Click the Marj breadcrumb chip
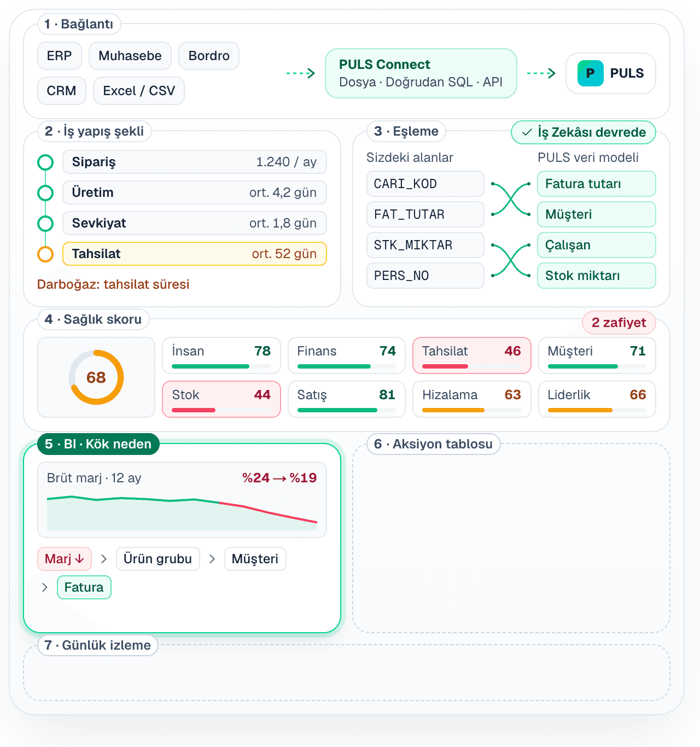Viewport: 700px width, 747px height. click(x=65, y=559)
